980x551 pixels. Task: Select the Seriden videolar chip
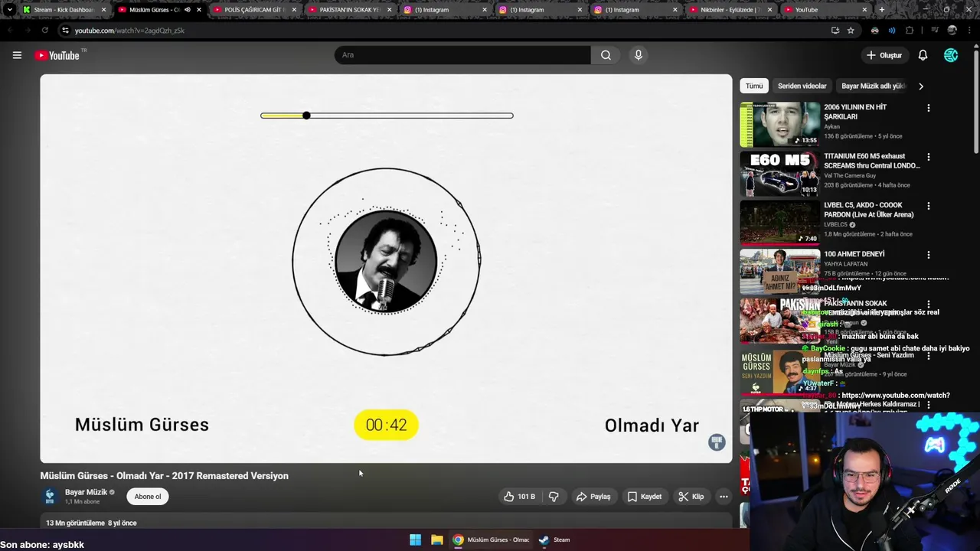tap(802, 86)
